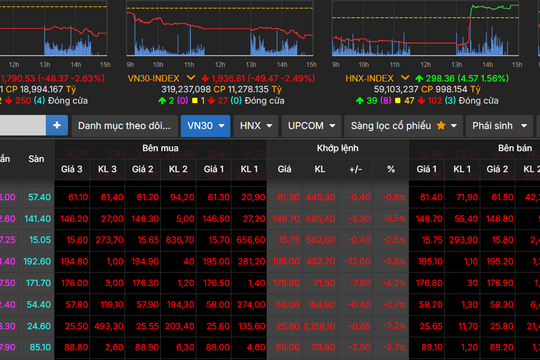Select matched price 176.80 cell
The image size is (540, 360).
[x=286, y=283]
